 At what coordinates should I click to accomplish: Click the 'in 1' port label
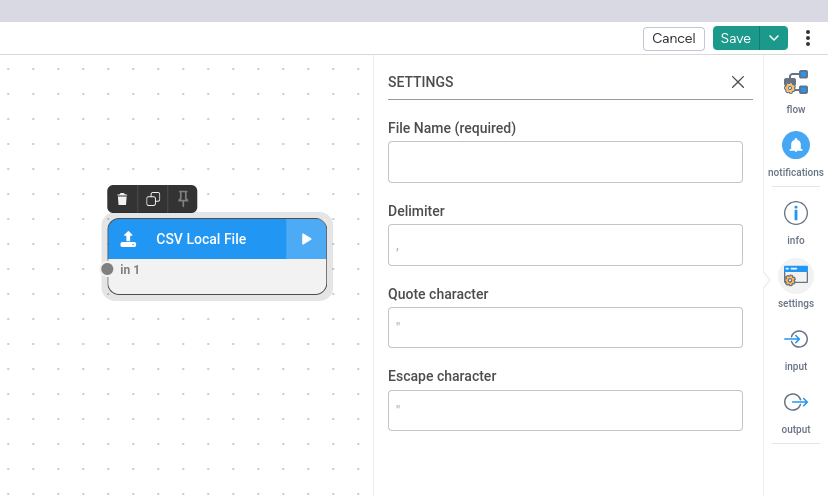130,269
